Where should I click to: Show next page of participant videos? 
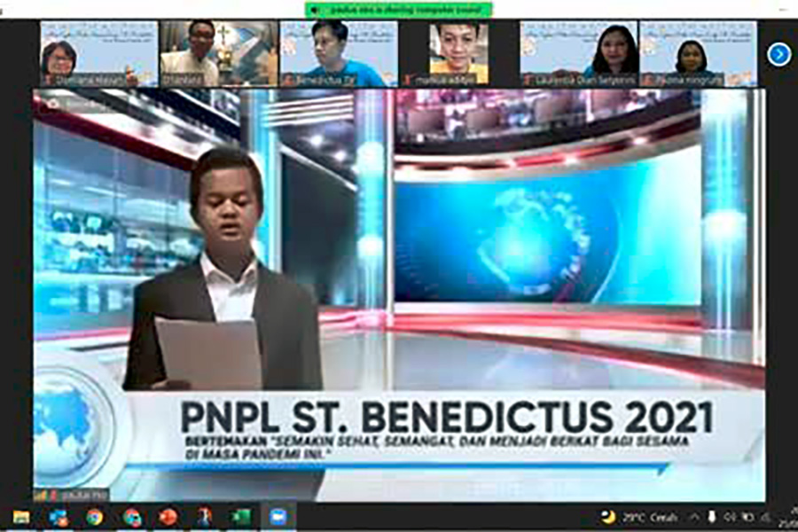(x=778, y=55)
